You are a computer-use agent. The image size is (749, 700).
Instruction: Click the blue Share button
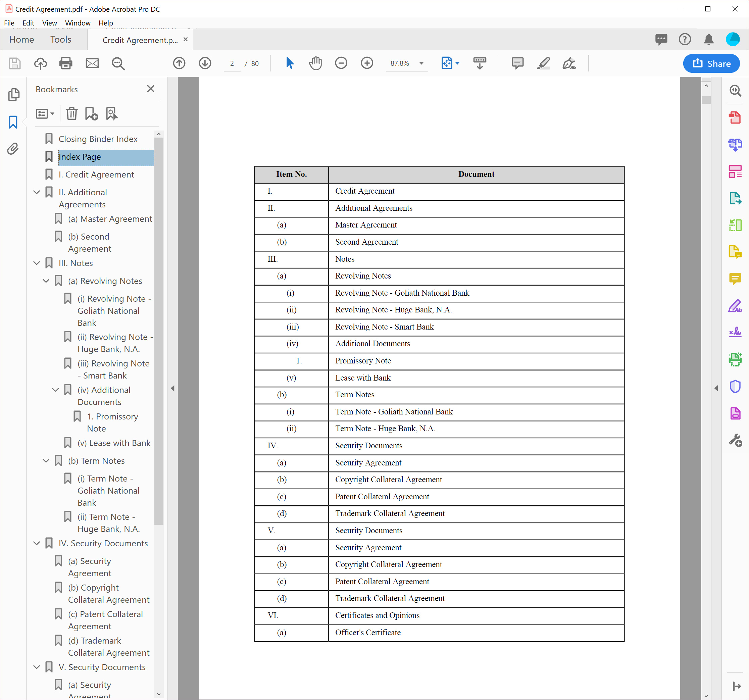point(711,63)
